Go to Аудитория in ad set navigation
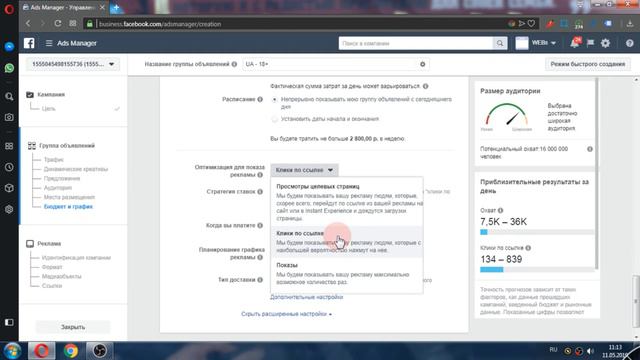 point(58,188)
